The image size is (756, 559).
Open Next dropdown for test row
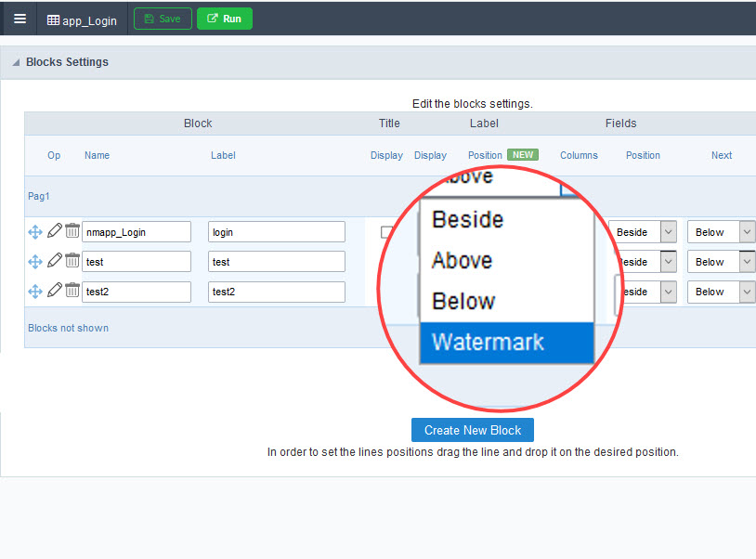(x=722, y=262)
